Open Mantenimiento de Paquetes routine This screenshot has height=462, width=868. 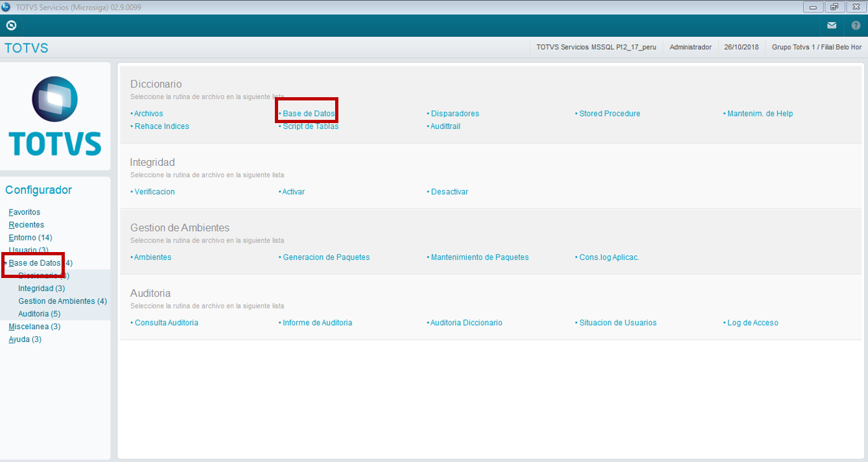[x=480, y=257]
